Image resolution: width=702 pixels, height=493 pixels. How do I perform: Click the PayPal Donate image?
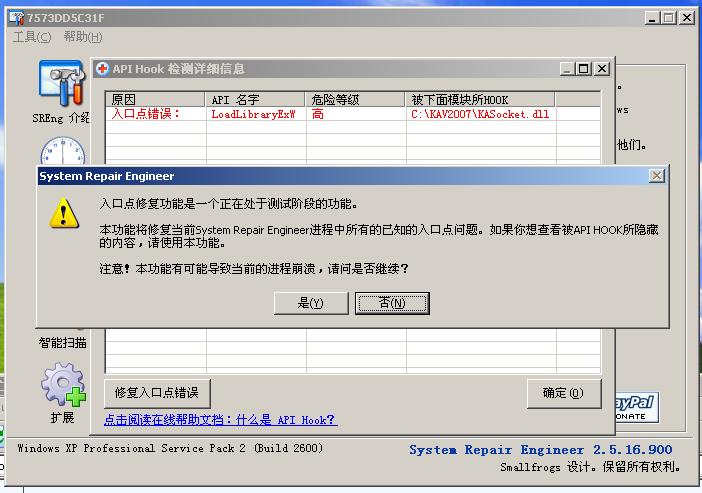[x=636, y=407]
